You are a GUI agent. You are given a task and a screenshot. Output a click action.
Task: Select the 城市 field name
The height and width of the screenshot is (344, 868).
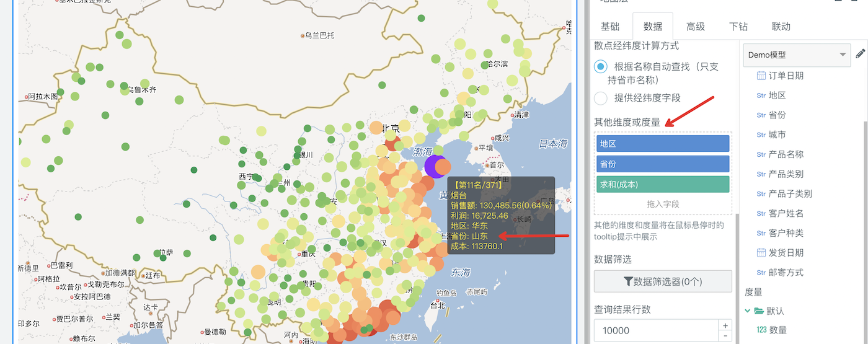pyautogui.click(x=777, y=135)
